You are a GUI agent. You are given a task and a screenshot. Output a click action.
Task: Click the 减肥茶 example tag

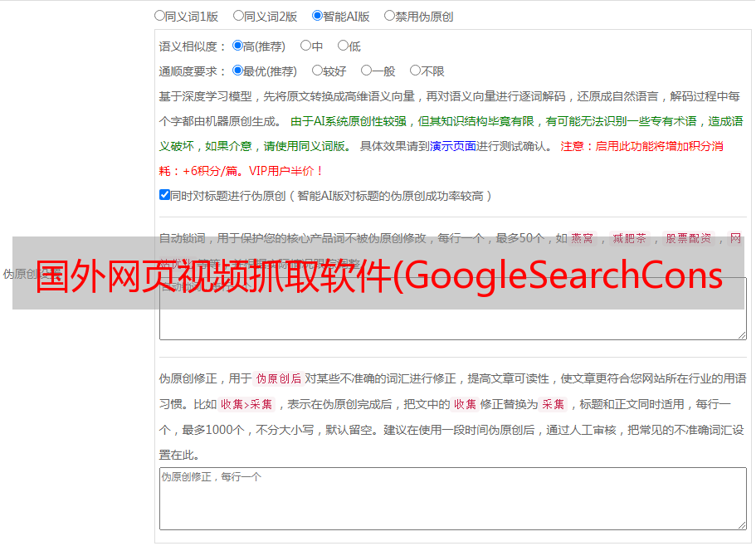pyautogui.click(x=629, y=238)
